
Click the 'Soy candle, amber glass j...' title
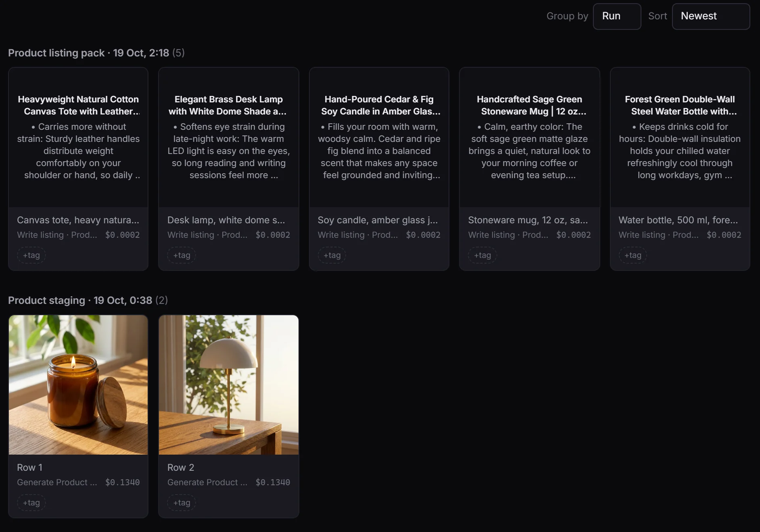[x=378, y=220]
